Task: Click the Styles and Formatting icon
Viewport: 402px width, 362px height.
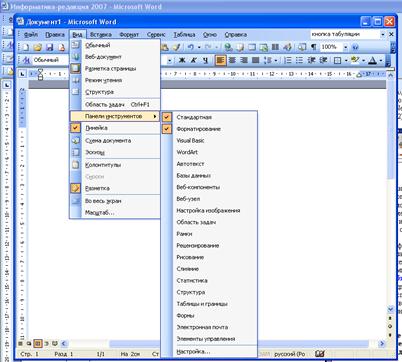Action: [26, 60]
